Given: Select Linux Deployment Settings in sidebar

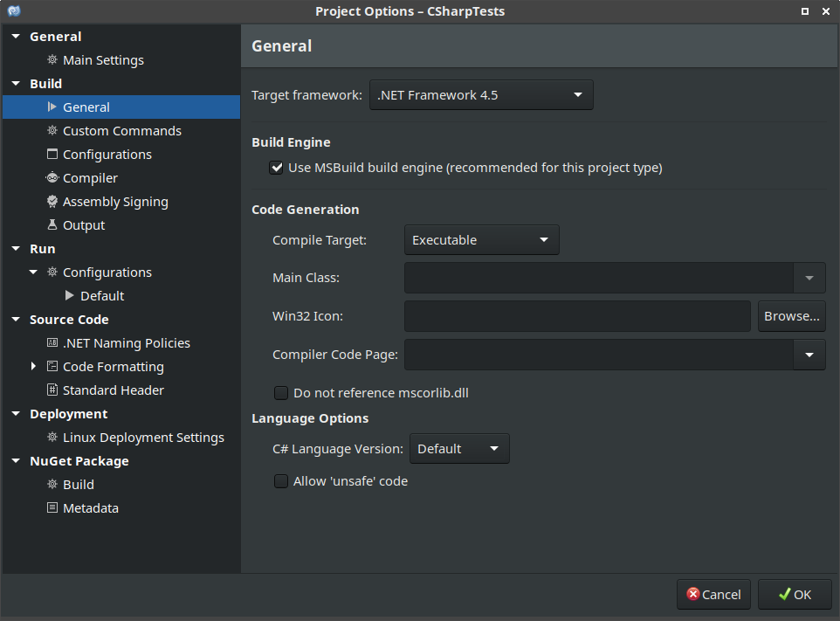Looking at the screenshot, I should point(143,438).
